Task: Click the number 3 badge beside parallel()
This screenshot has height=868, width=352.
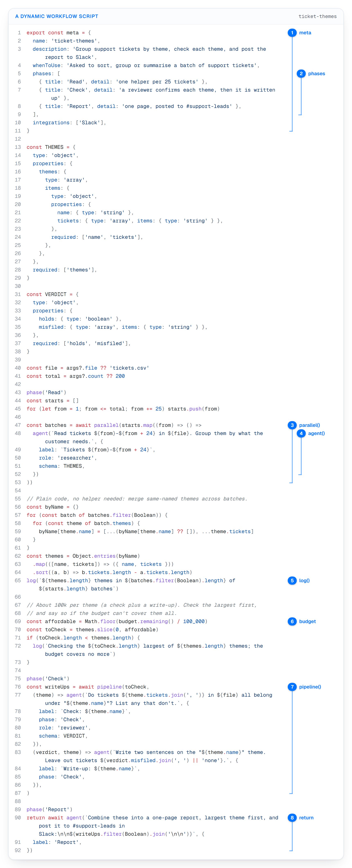Action: click(x=292, y=425)
